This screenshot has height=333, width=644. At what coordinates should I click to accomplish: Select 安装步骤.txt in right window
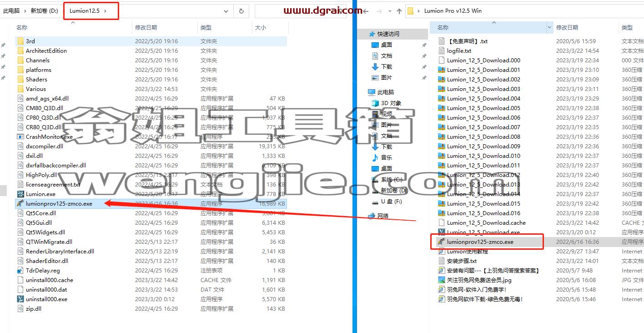[462, 261]
